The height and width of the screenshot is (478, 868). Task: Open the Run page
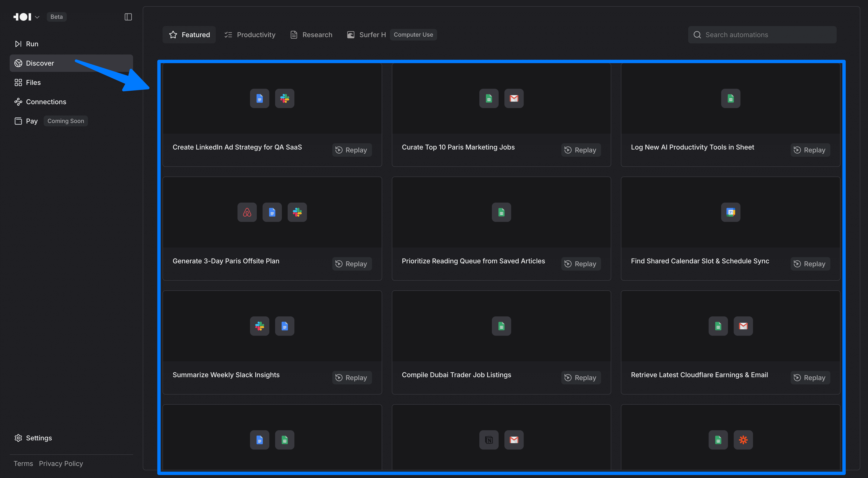coord(32,44)
